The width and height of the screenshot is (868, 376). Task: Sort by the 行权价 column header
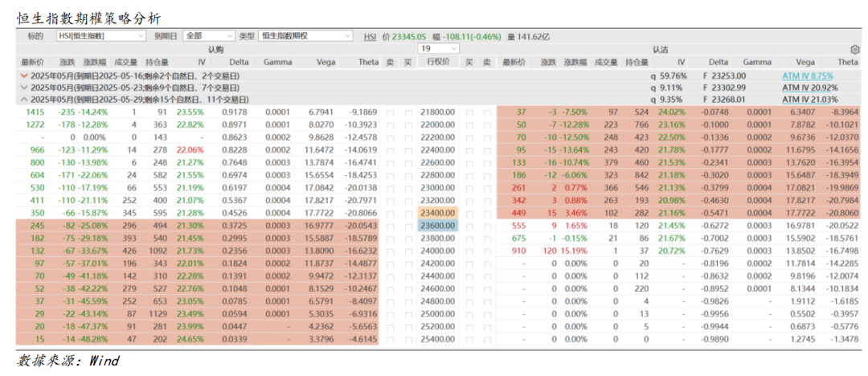click(x=438, y=62)
